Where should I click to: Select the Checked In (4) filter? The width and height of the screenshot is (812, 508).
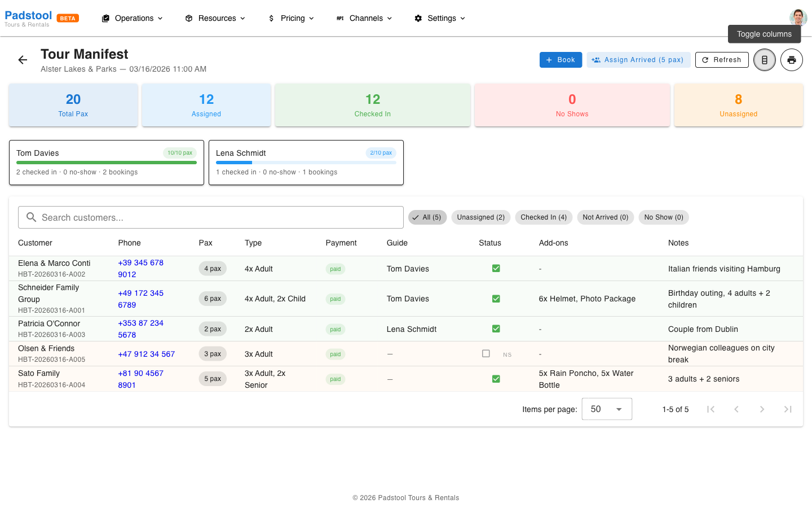544,217
